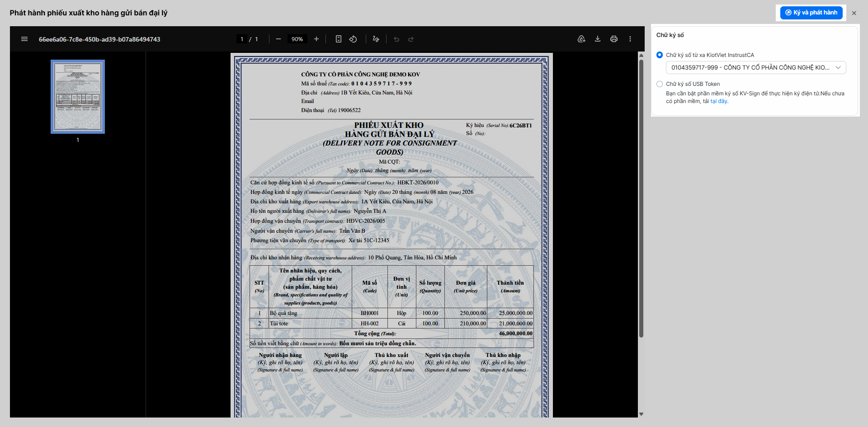Activate the draw annotation tool
The width and height of the screenshot is (868, 427).
(x=376, y=39)
